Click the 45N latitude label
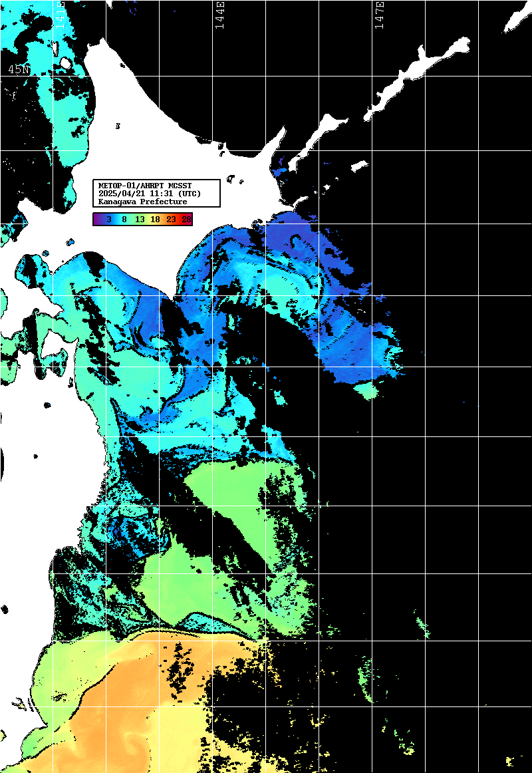This screenshot has height=773, width=532. [19, 70]
